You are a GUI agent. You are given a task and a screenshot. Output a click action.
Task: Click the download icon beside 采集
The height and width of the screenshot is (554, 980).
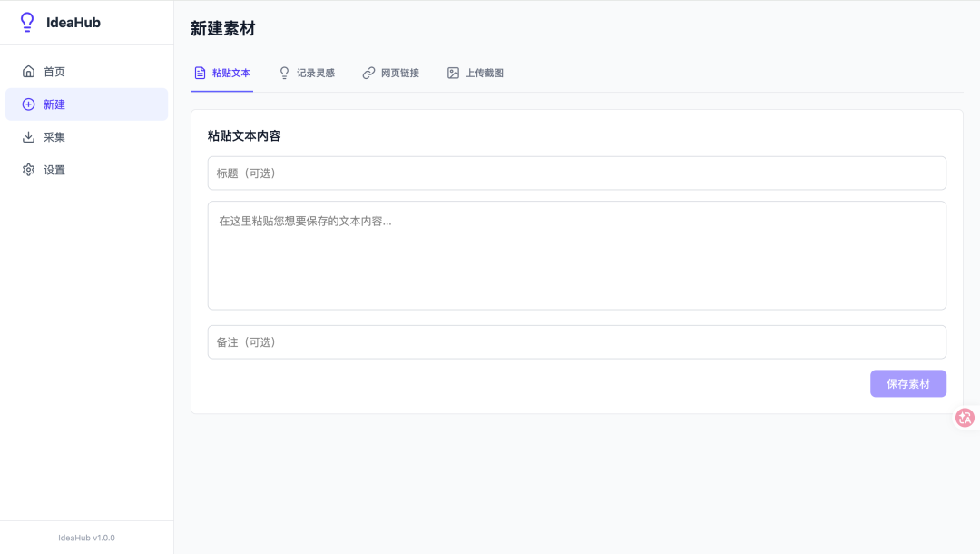point(28,136)
